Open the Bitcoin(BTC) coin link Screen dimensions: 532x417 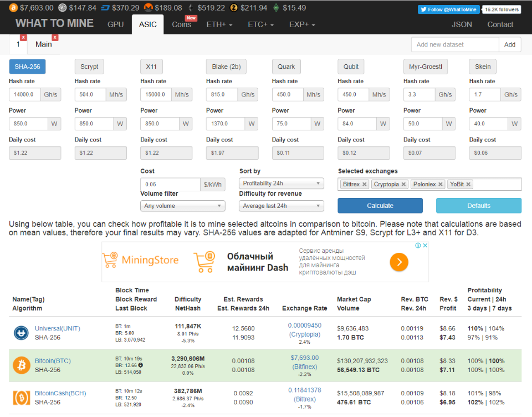[x=53, y=360]
